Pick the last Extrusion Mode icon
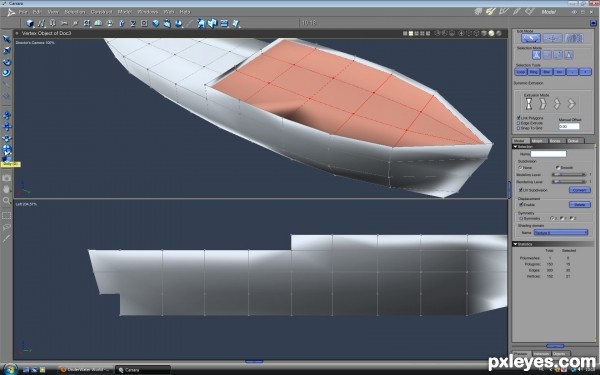This screenshot has height=375, width=600. pos(571,104)
